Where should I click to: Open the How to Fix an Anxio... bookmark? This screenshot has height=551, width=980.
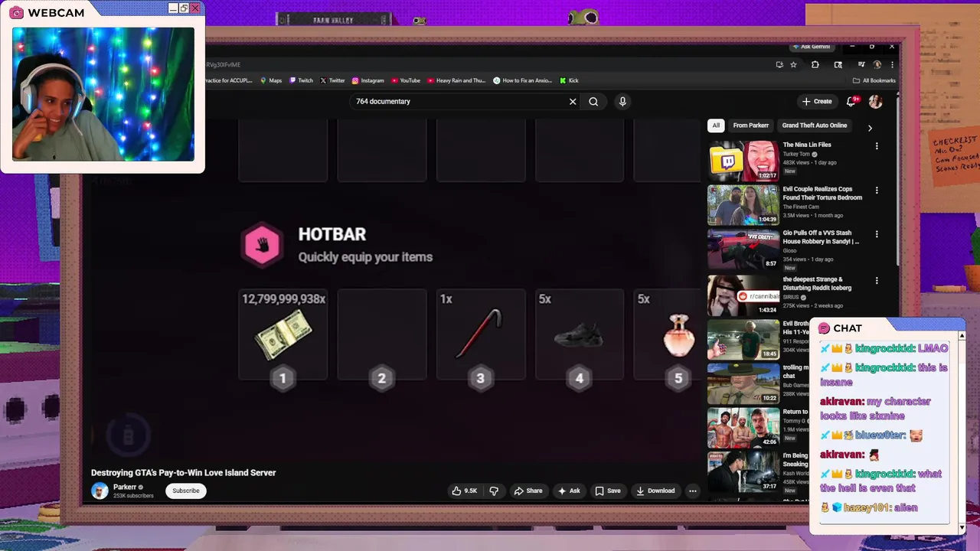tap(522, 80)
